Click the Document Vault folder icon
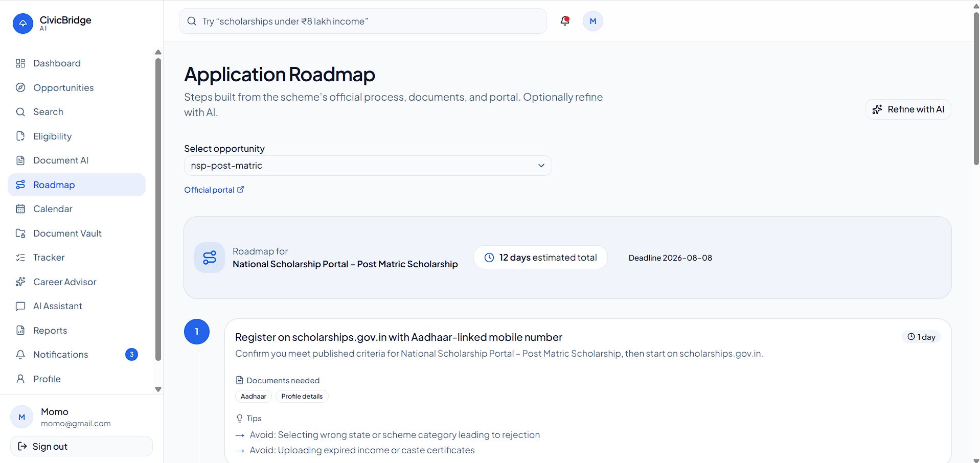980x463 pixels. [x=20, y=233]
